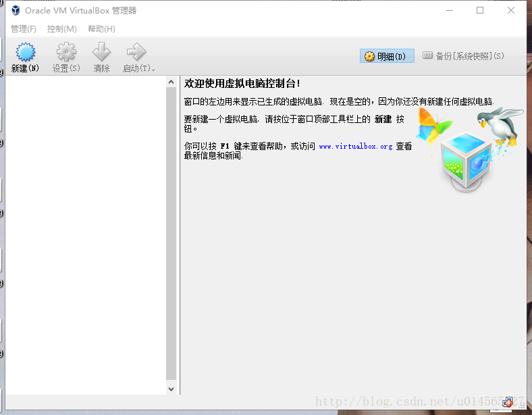Minimize the VirtualBox Manager window
The height and width of the screenshot is (415, 532).
point(450,11)
